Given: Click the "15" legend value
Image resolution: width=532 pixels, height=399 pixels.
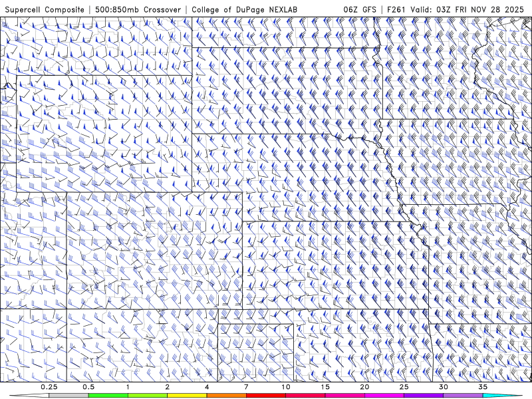Looking at the screenshot, I should tap(325, 387).
